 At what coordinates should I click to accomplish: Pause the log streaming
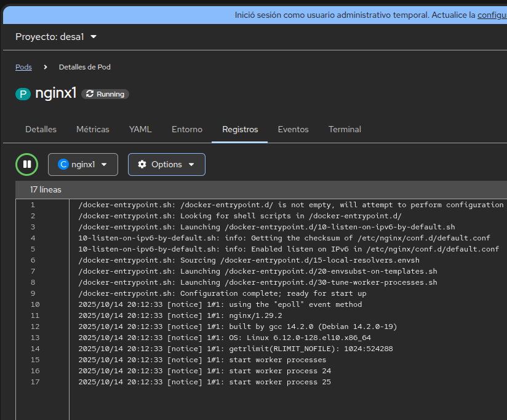[26, 164]
